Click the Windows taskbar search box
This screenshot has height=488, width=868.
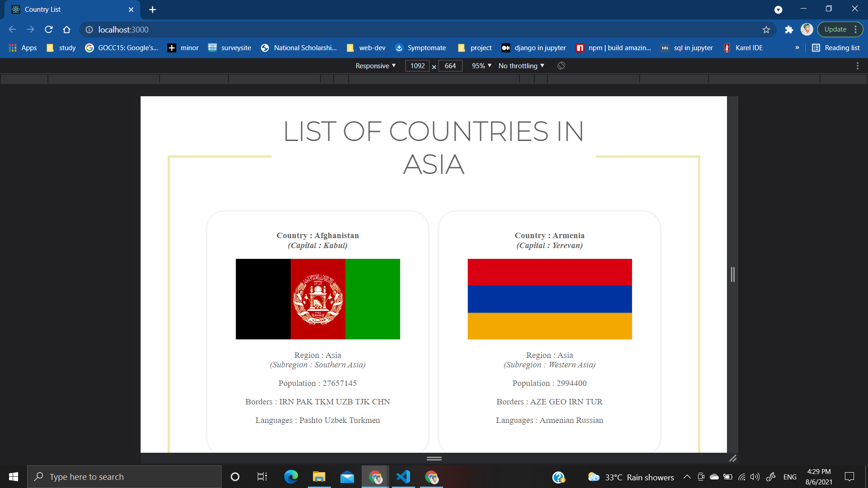tap(124, 477)
